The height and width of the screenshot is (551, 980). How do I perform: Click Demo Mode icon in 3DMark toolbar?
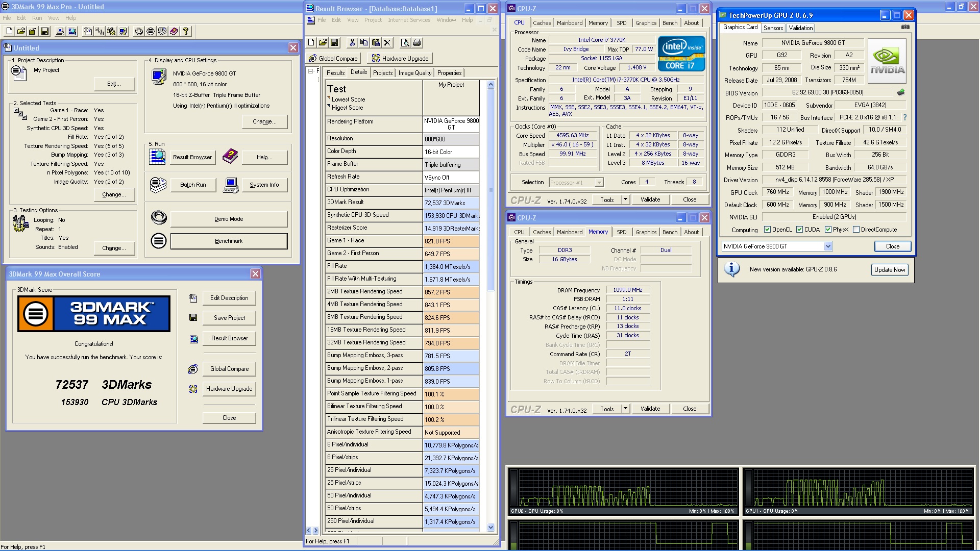pos(139,32)
